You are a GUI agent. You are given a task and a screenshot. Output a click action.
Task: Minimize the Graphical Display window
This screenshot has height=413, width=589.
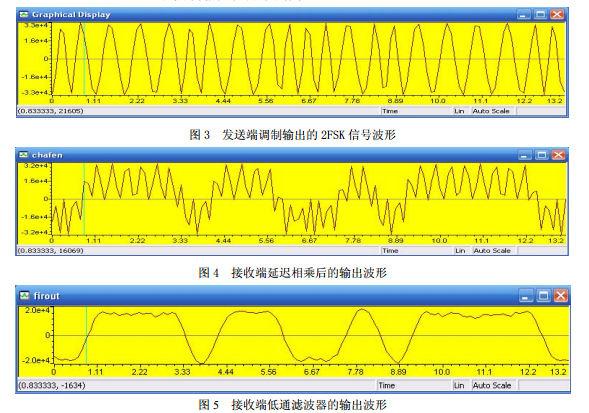coord(524,15)
